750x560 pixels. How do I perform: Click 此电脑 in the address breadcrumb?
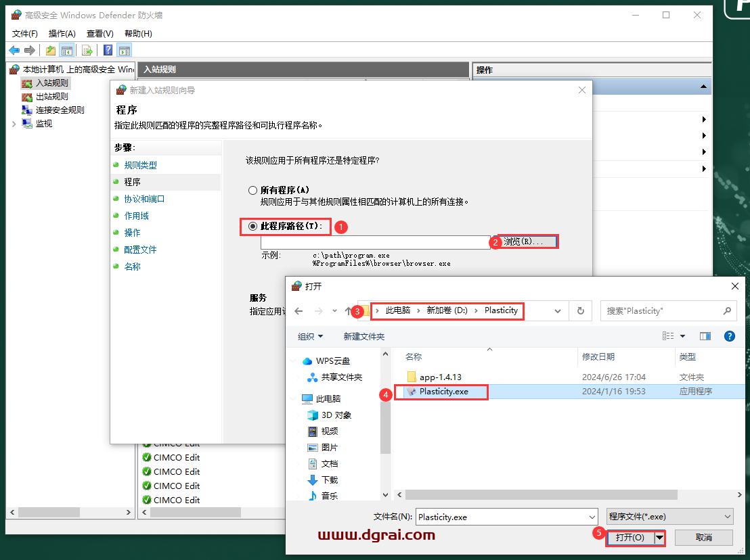pos(398,310)
